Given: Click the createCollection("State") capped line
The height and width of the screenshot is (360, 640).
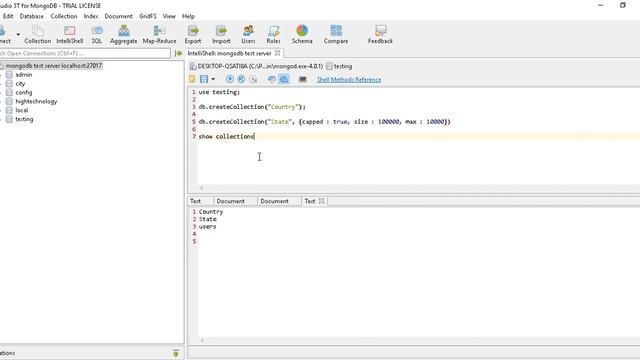Looking at the screenshot, I should (324, 122).
